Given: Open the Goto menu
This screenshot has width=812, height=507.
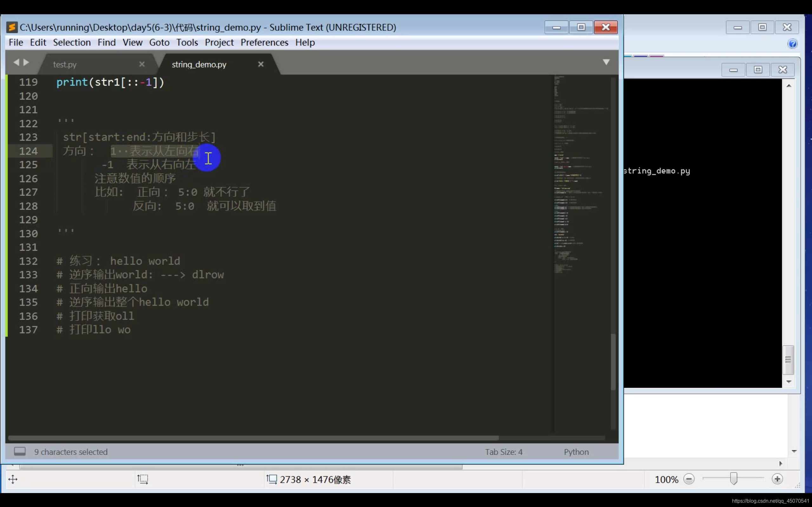Looking at the screenshot, I should tap(159, 42).
